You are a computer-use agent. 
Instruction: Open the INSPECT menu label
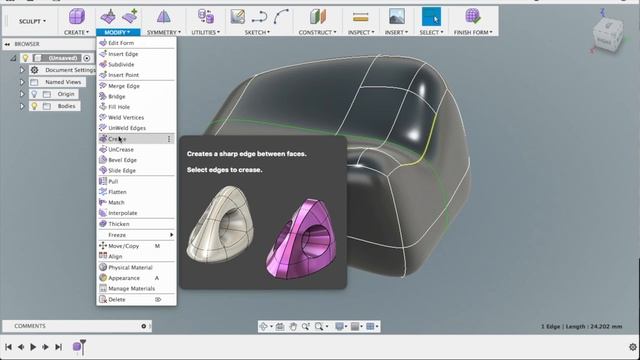[x=361, y=32]
